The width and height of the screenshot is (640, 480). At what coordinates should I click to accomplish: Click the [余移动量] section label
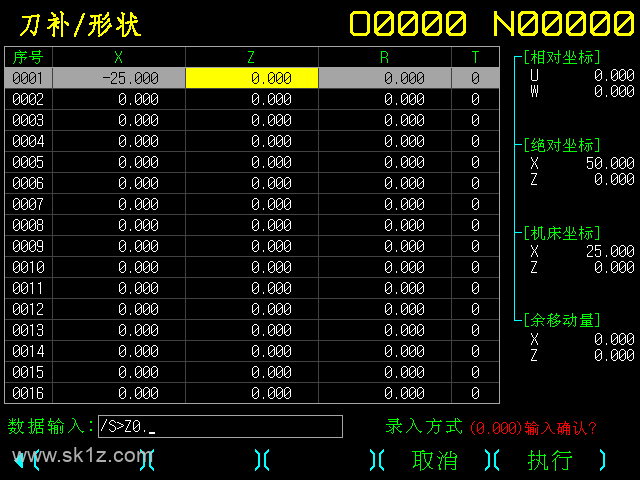click(x=562, y=320)
